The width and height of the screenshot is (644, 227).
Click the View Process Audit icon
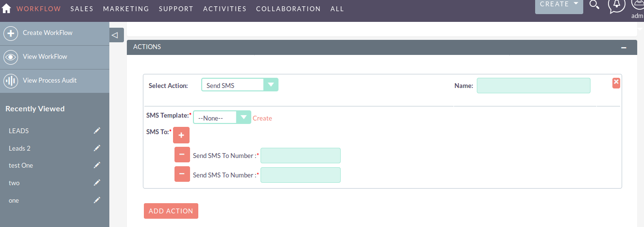(x=11, y=81)
